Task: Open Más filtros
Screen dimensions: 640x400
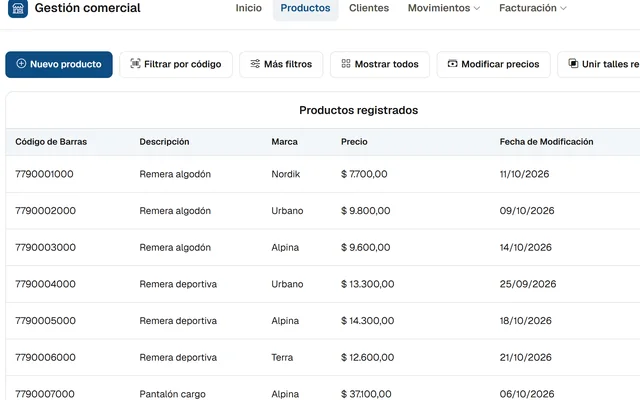Action: point(281,64)
